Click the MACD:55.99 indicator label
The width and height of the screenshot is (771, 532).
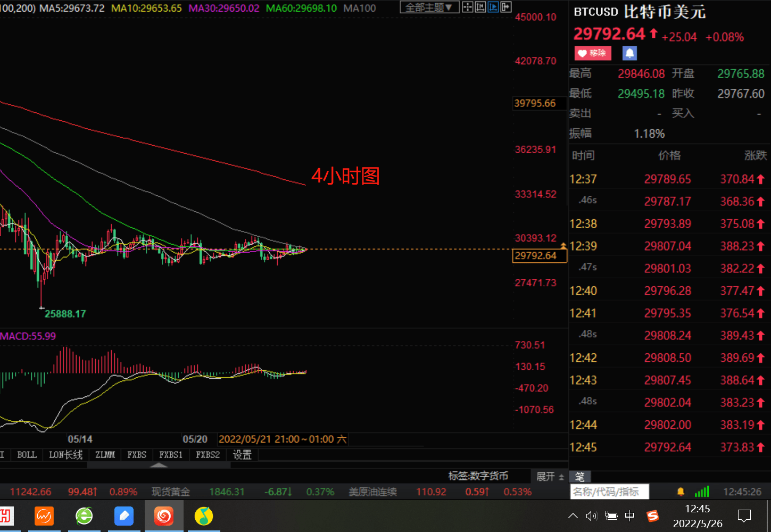(28, 336)
